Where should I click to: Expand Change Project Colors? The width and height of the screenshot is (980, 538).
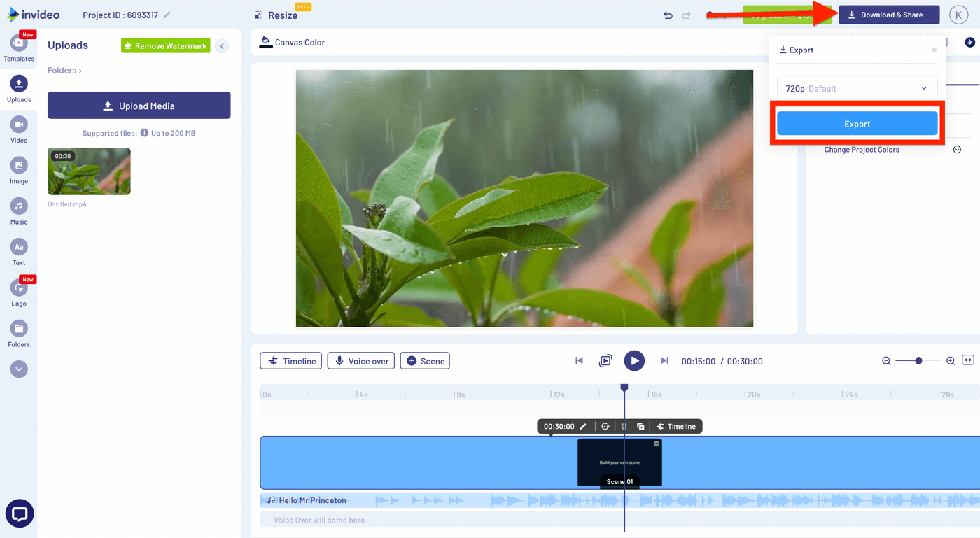tap(957, 149)
